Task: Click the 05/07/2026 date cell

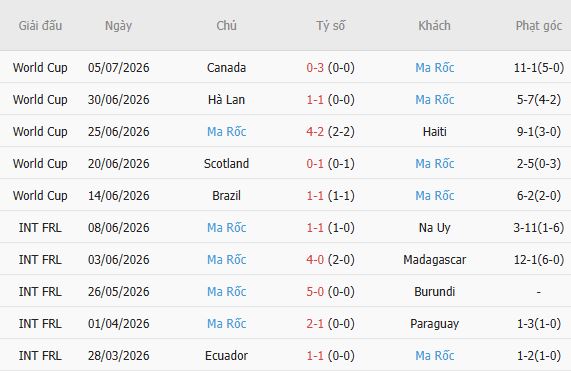Action: click(118, 67)
